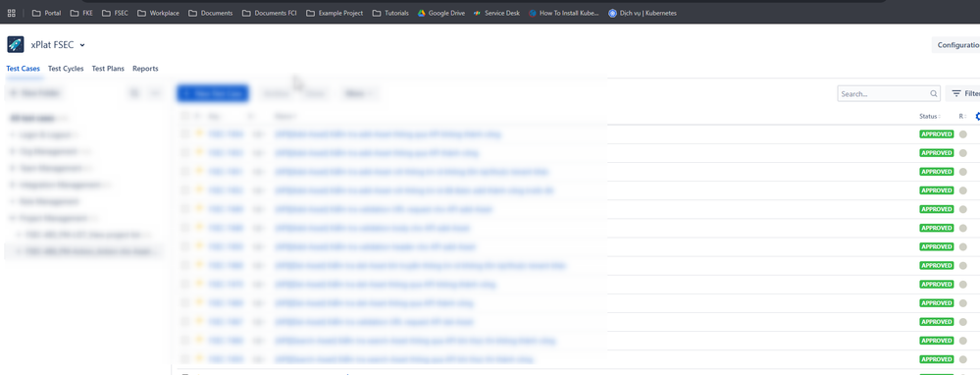980x375 pixels.
Task: Expand the xPlat FSEC project dropdown arrow
Action: [x=81, y=45]
